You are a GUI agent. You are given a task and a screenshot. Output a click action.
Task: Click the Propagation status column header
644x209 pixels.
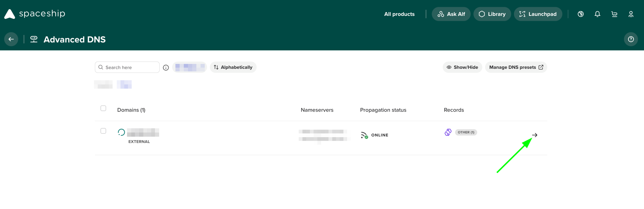coord(383,110)
